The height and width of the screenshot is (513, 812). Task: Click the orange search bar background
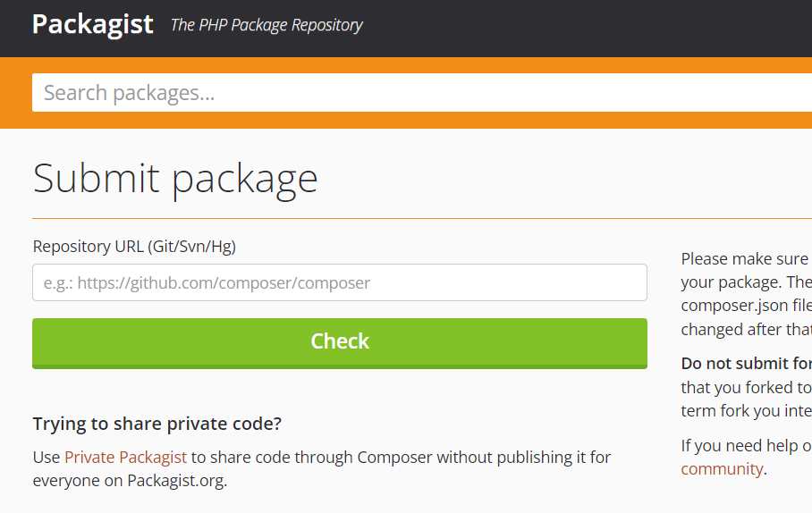click(15, 93)
